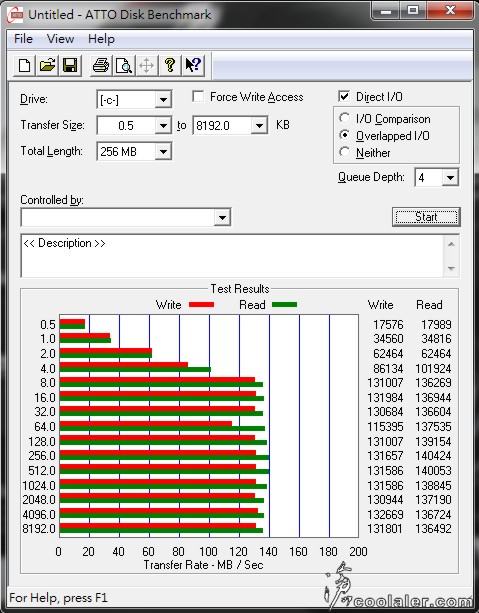Click write value 115395 in 64.0 row

385,427
